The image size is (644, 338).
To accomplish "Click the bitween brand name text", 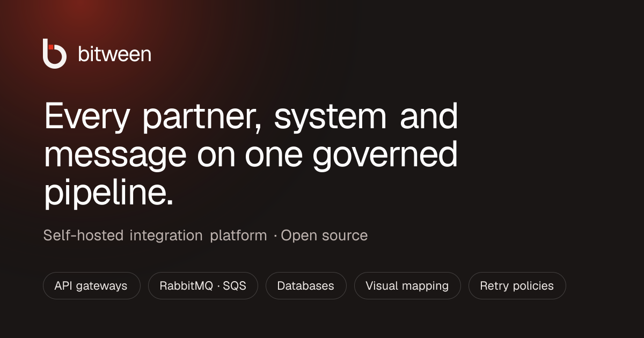I will (x=114, y=54).
